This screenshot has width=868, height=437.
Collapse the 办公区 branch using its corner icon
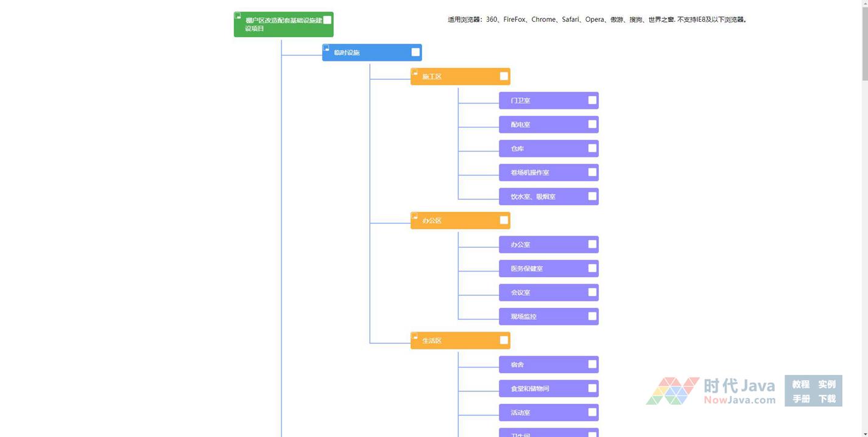point(415,216)
